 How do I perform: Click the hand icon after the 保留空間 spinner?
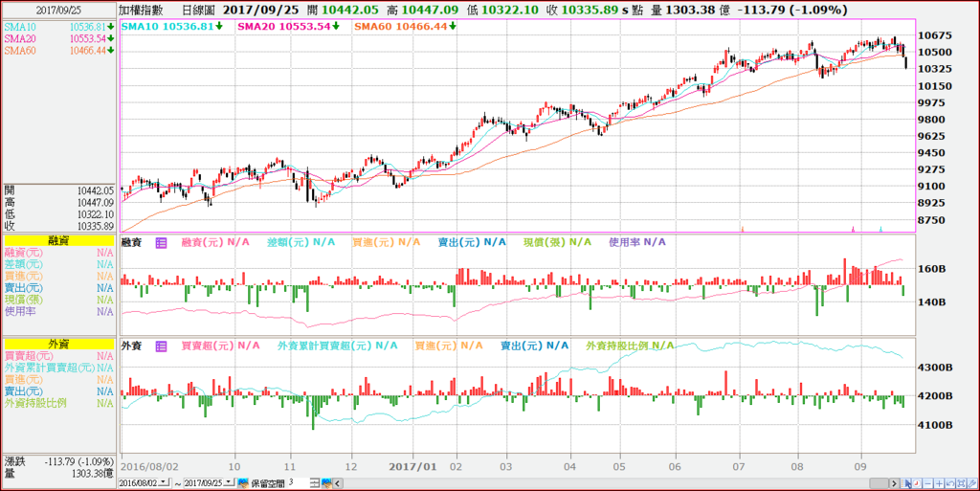coord(327,483)
